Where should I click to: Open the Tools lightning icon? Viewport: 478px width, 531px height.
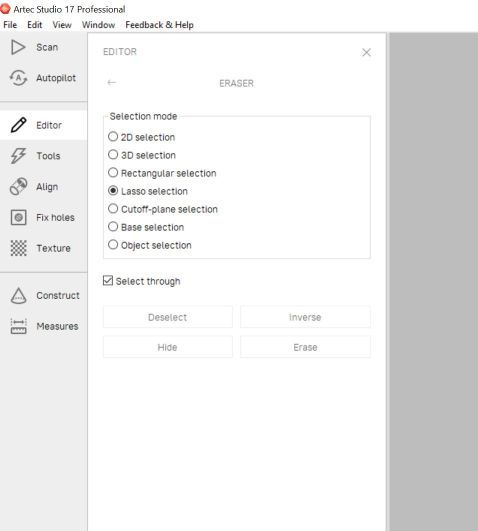pyautogui.click(x=18, y=156)
